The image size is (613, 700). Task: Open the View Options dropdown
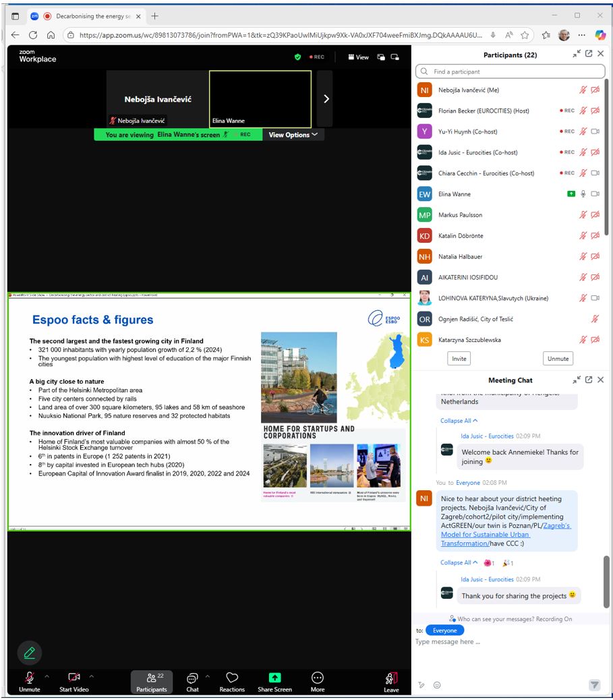293,135
